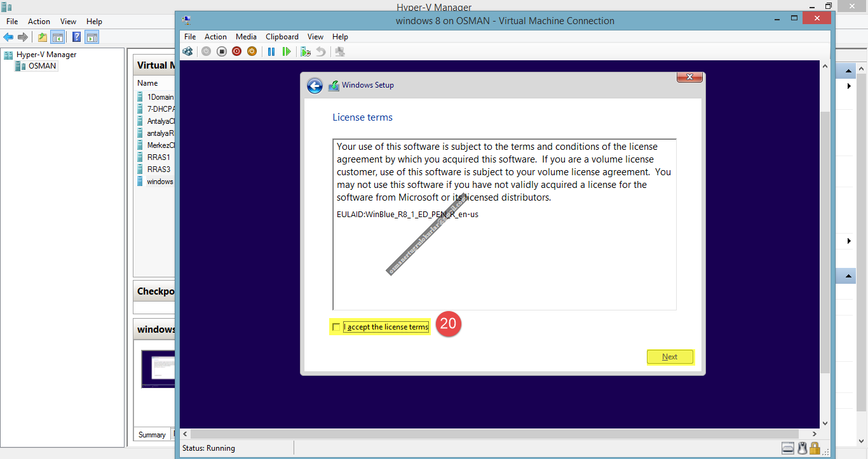Click the grey Start VM power icon
This screenshot has width=868, height=459.
click(206, 51)
